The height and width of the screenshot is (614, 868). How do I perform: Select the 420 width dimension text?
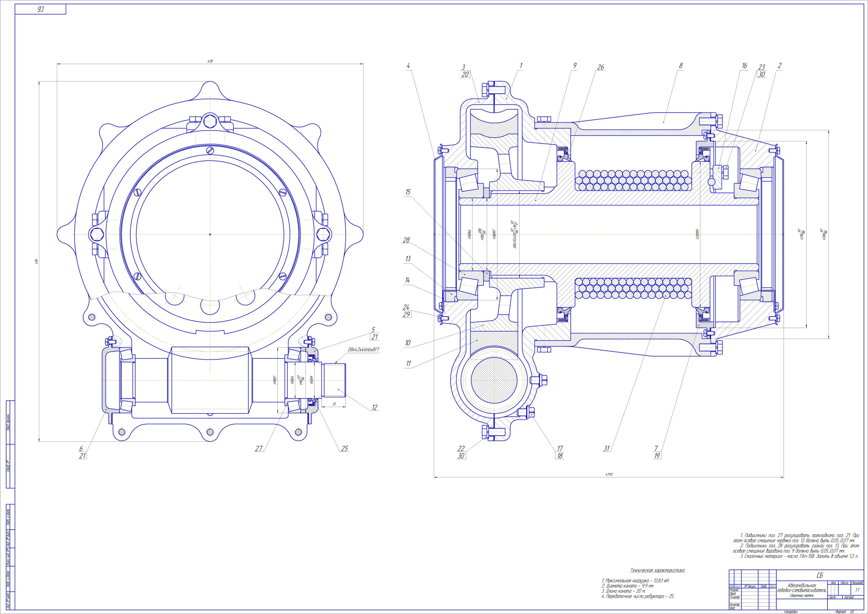tap(210, 61)
